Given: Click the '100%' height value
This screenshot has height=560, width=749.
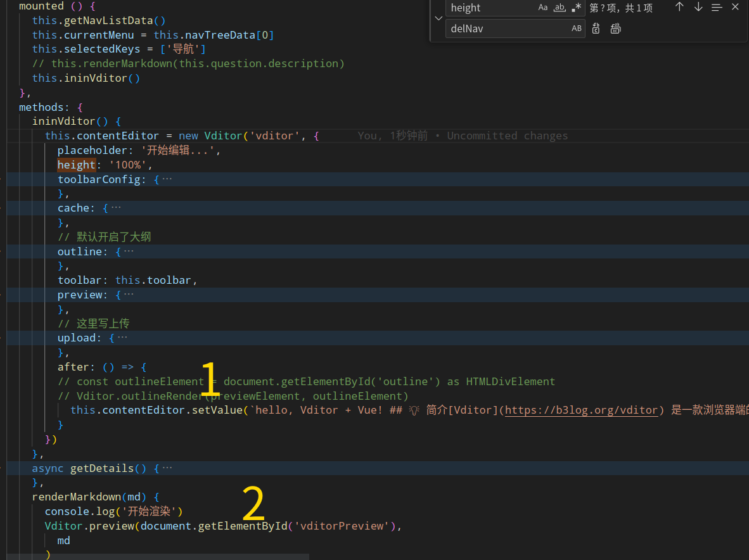Looking at the screenshot, I should tap(127, 165).
